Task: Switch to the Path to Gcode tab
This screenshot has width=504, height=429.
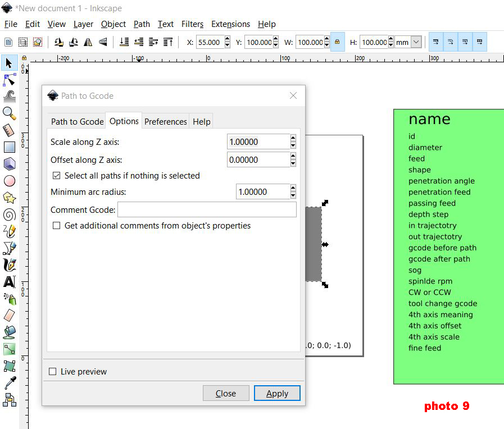Action: (77, 122)
